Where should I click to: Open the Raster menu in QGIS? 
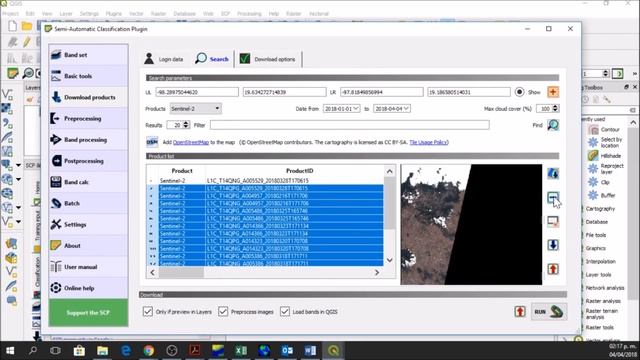click(158, 13)
